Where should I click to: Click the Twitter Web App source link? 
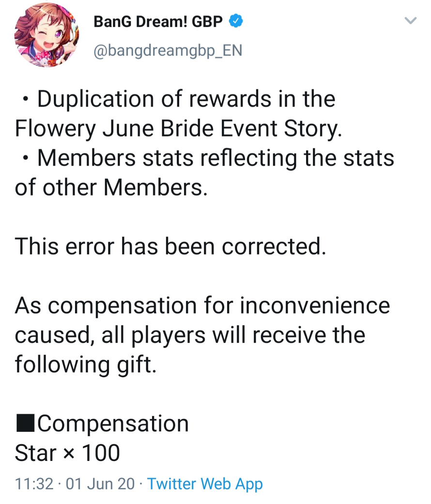pyautogui.click(x=206, y=484)
